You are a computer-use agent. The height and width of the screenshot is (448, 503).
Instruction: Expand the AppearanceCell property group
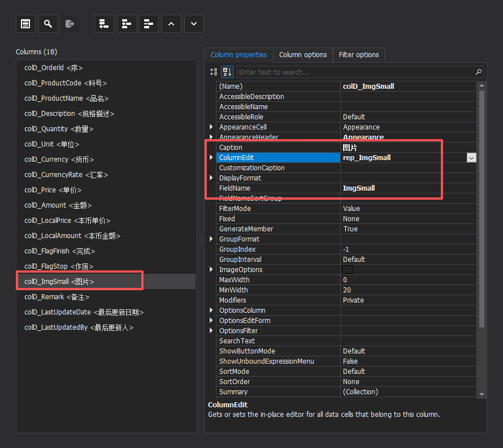click(x=211, y=127)
